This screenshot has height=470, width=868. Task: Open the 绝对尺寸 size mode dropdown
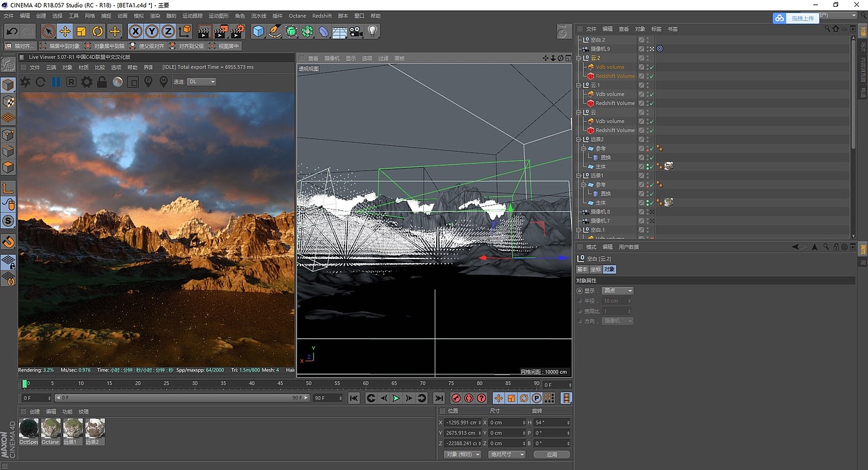507,454
